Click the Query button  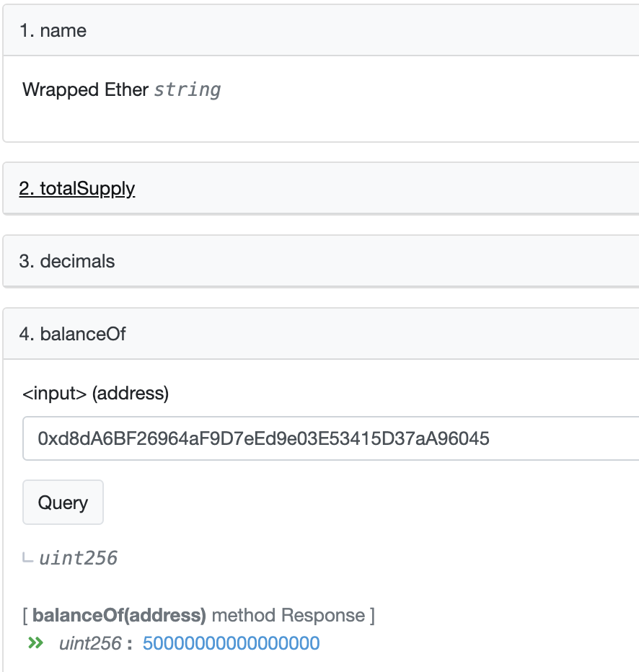click(x=63, y=502)
